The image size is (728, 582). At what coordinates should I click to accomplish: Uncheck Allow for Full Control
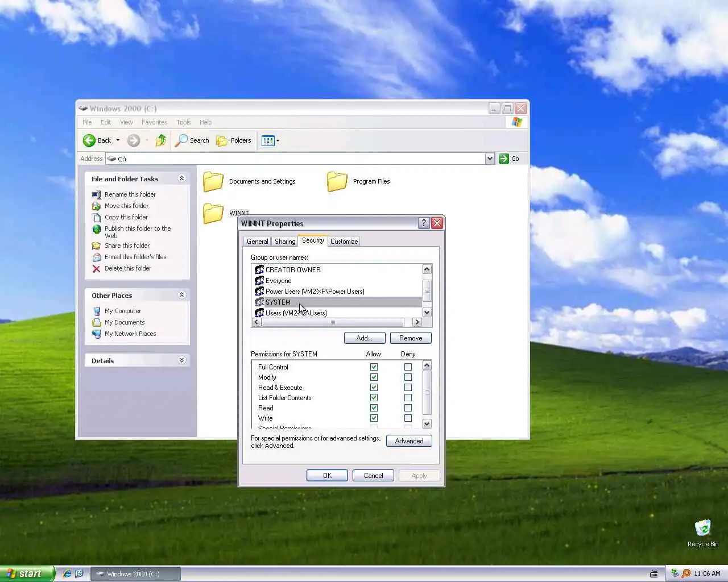point(374,367)
